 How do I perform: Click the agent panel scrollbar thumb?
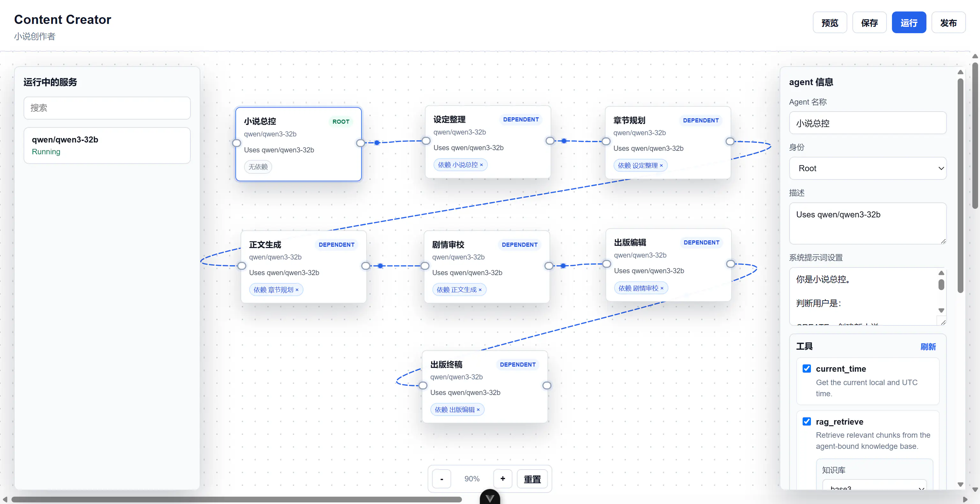pyautogui.click(x=960, y=186)
